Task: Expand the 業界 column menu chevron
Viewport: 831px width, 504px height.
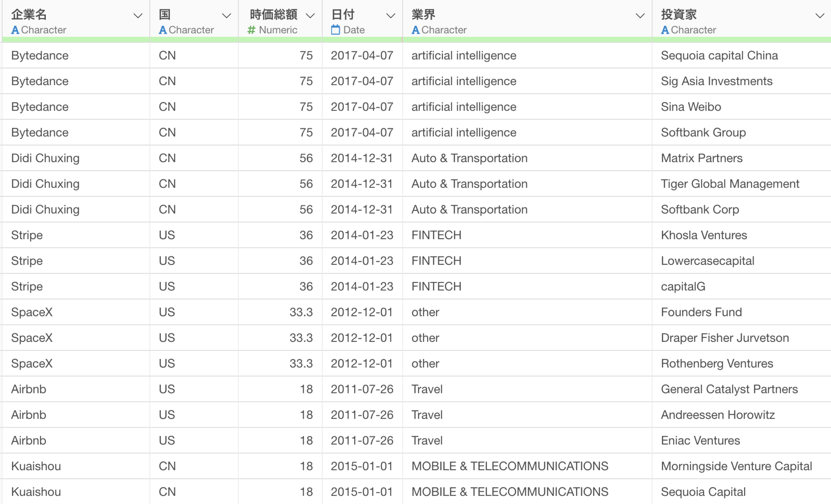Action: pyautogui.click(x=640, y=15)
